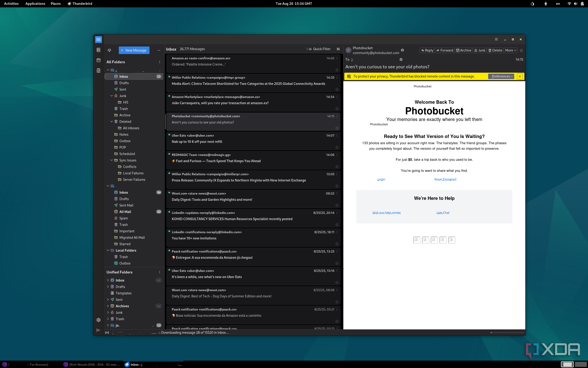Click the download progress bar in status bar
The height and width of the screenshot is (368, 588).
click(x=507, y=333)
